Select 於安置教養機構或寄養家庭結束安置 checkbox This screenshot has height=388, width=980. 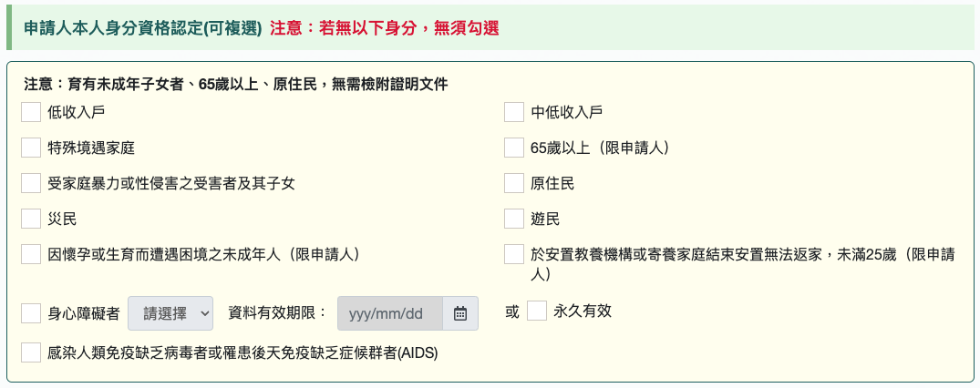coord(514,255)
